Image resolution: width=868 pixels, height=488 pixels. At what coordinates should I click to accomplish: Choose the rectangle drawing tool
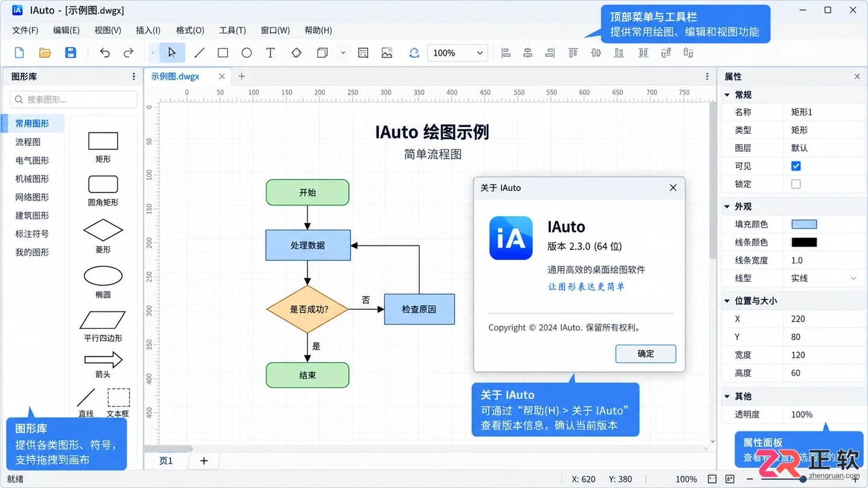pyautogui.click(x=223, y=53)
